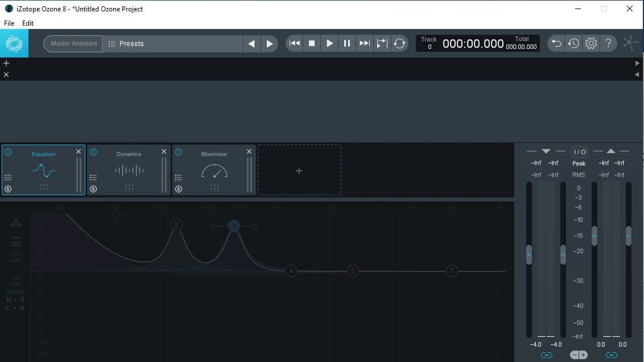
Task: Toggle output gain channel link
Action: click(612, 355)
